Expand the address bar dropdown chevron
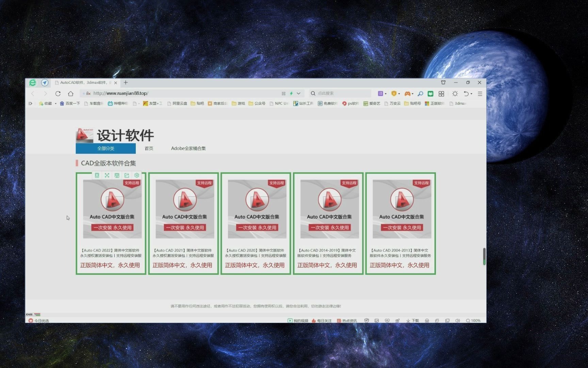Image resolution: width=588 pixels, height=368 pixels. [x=298, y=93]
